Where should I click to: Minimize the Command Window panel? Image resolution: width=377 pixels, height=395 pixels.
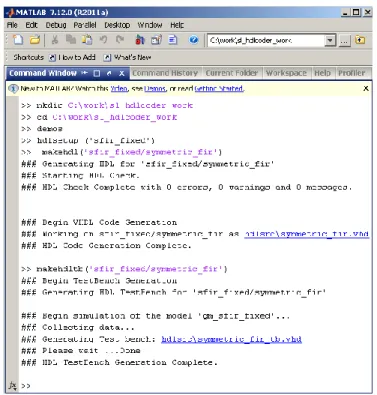tap(85, 73)
